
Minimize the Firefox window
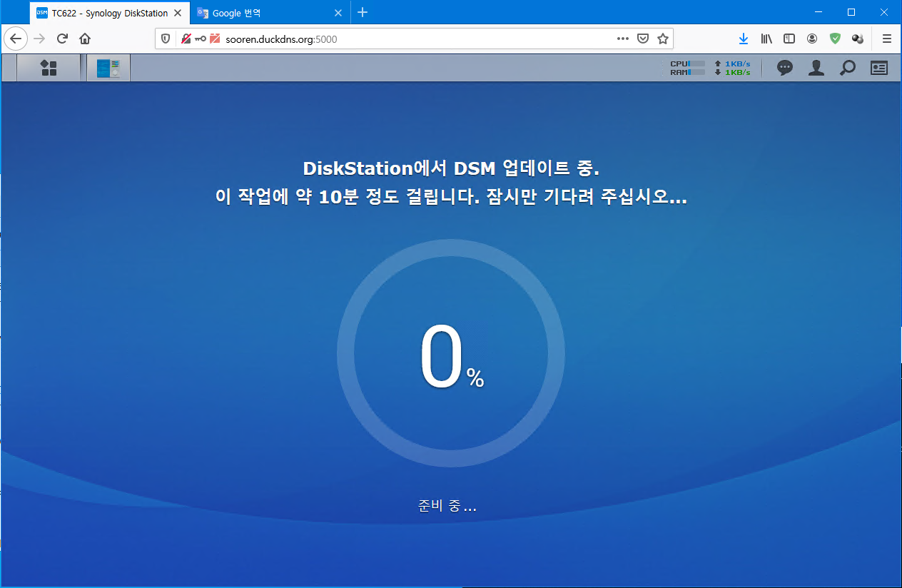(x=818, y=12)
